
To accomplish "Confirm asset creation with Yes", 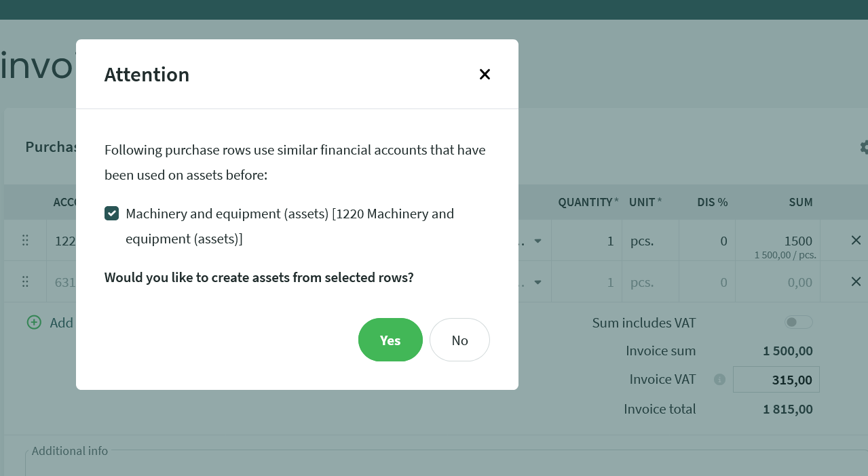I will coord(390,340).
